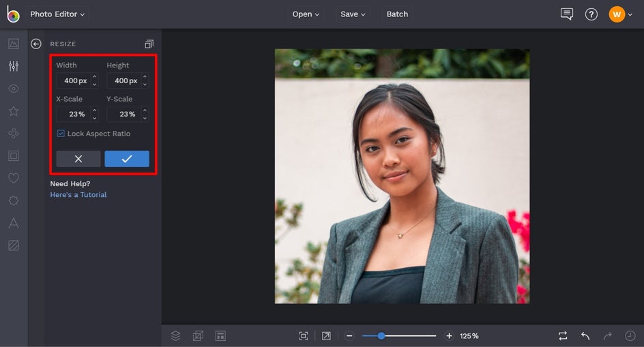Screen dimensions: 644x347
Task: Click the compare loop arrows icon
Action: coord(563,336)
